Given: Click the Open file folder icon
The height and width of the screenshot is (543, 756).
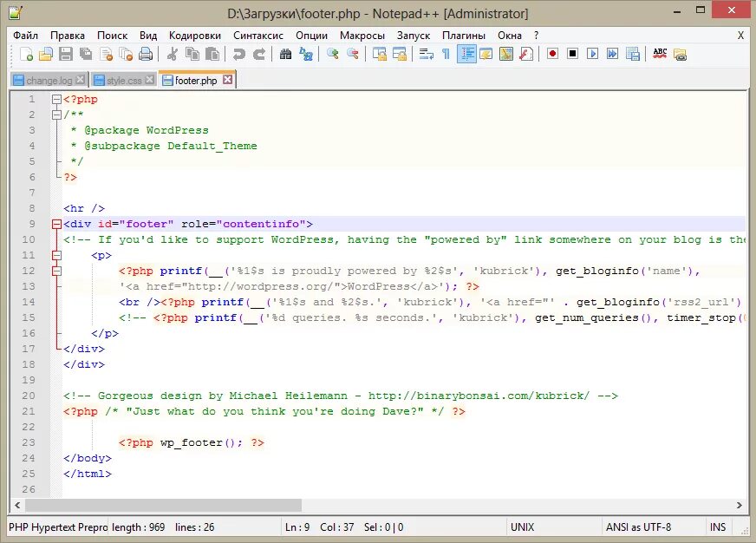Looking at the screenshot, I should coord(46,54).
